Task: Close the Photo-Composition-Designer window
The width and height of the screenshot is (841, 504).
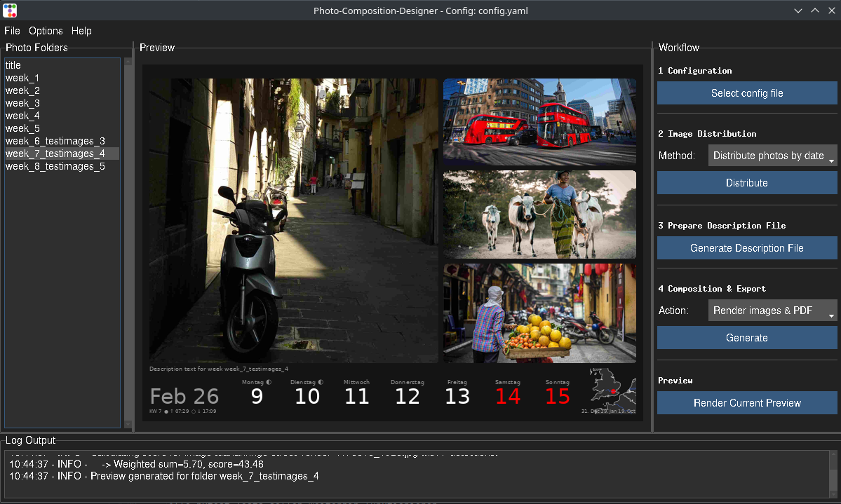Action: pyautogui.click(x=831, y=11)
